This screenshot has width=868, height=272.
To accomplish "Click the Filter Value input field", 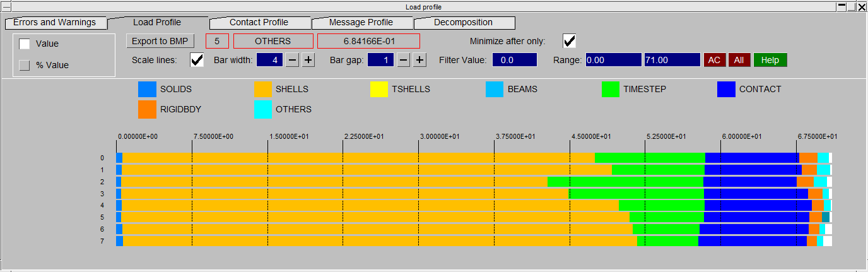I will (x=515, y=60).
